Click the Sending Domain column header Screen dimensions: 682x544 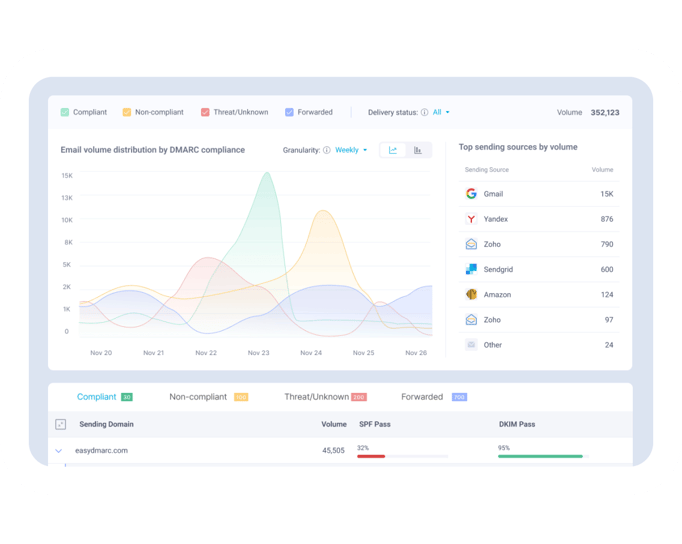[106, 424]
